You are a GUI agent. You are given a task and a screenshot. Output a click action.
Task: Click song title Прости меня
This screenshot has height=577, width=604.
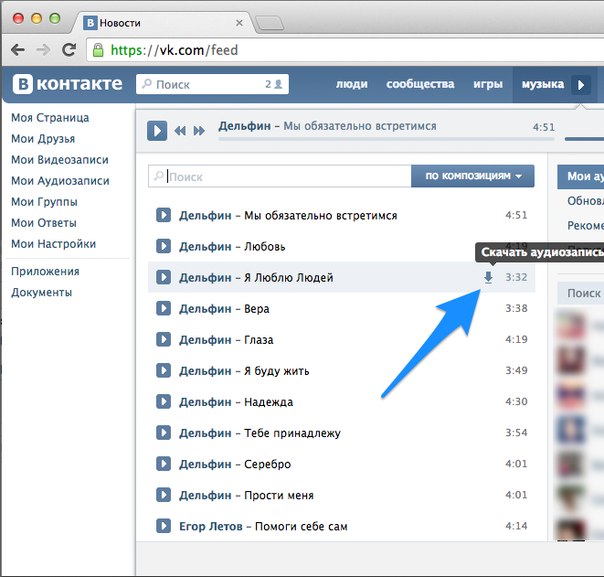(x=279, y=495)
